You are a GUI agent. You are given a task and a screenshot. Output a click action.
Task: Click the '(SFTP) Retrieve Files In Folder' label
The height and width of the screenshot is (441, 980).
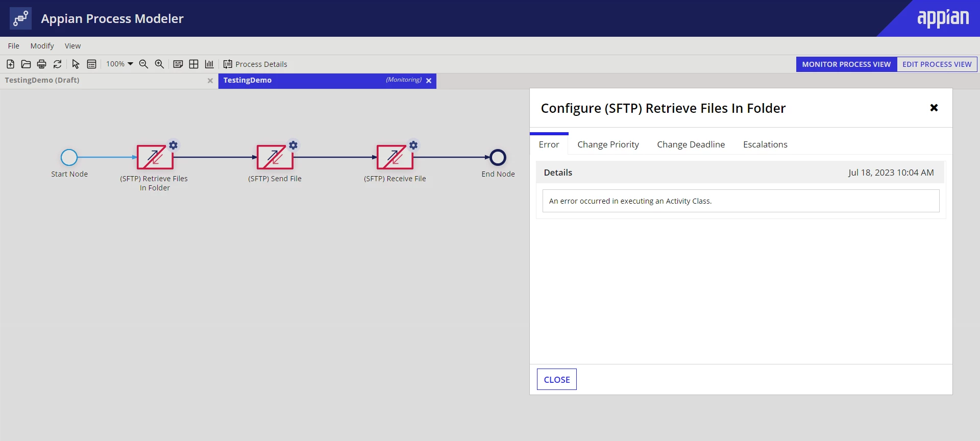[154, 183]
